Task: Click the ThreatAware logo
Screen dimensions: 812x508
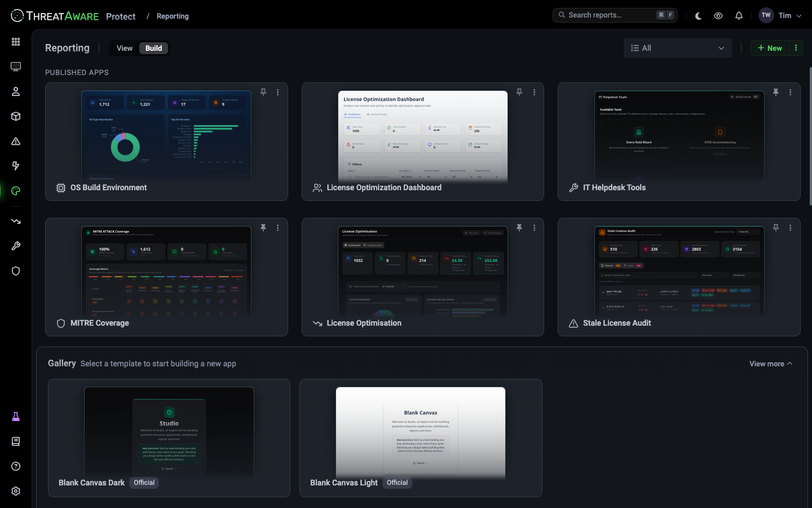Action: click(55, 16)
